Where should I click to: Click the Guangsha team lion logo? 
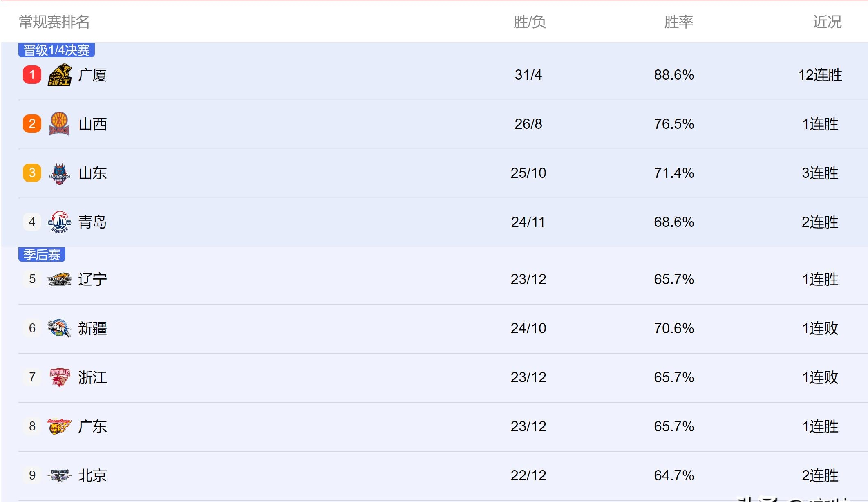click(60, 75)
